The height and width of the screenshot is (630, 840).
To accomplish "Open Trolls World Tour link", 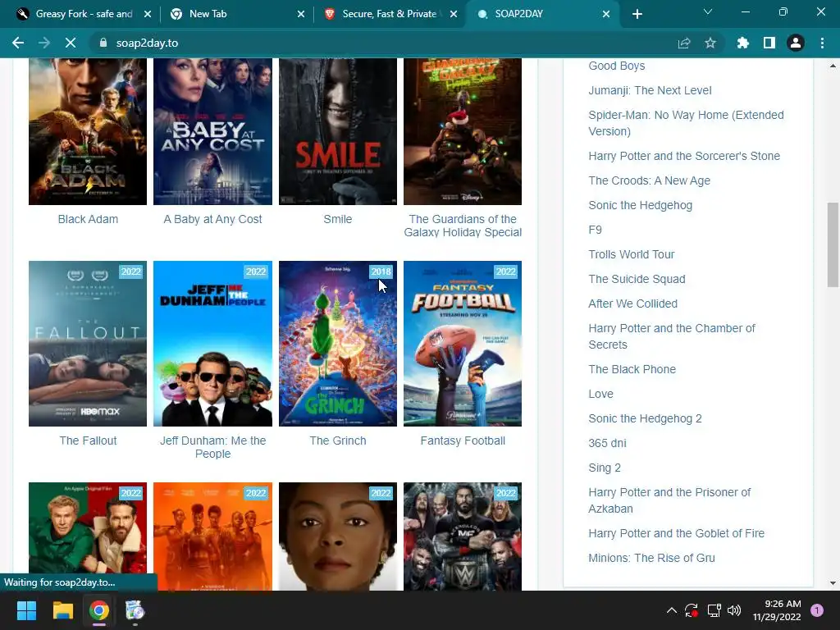I will [632, 254].
